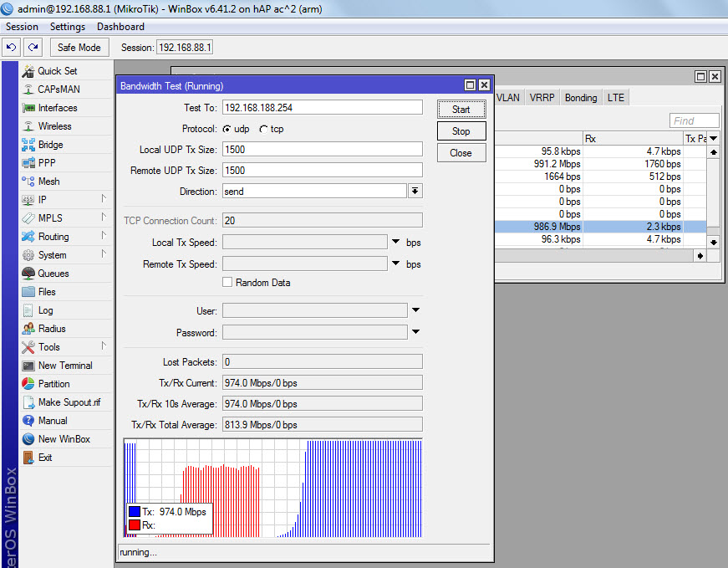Click the Find search box
The height and width of the screenshot is (568, 728).
click(x=694, y=120)
